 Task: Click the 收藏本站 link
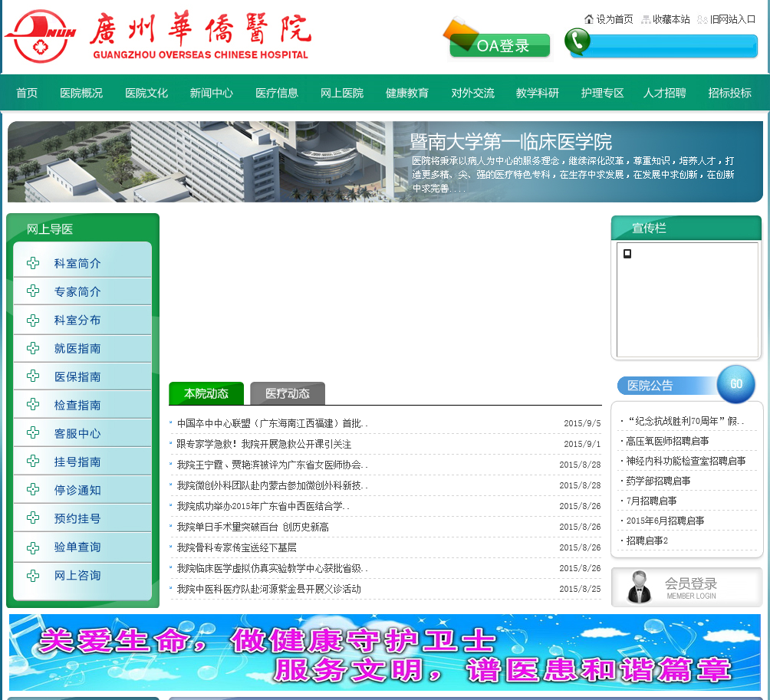(671, 20)
